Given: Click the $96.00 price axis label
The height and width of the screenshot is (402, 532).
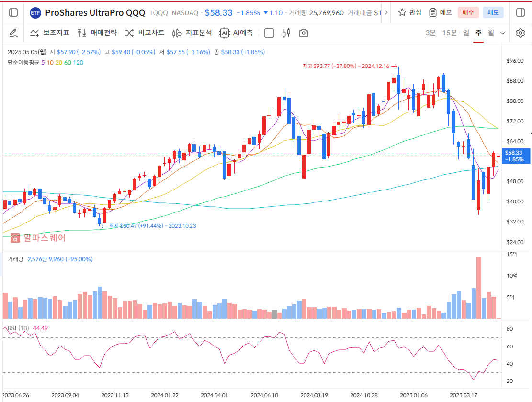Looking at the screenshot, I should click(515, 61).
